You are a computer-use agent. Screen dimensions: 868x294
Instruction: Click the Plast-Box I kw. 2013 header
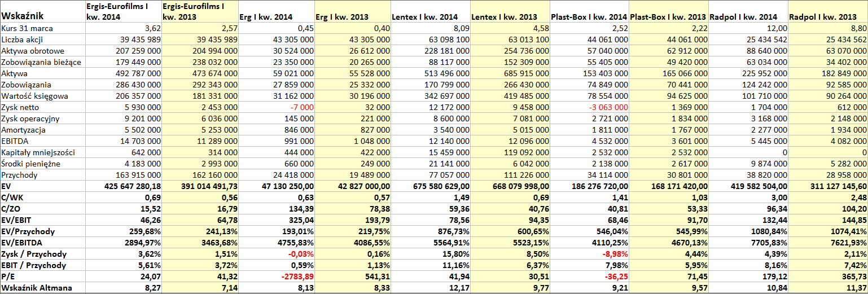668,11
